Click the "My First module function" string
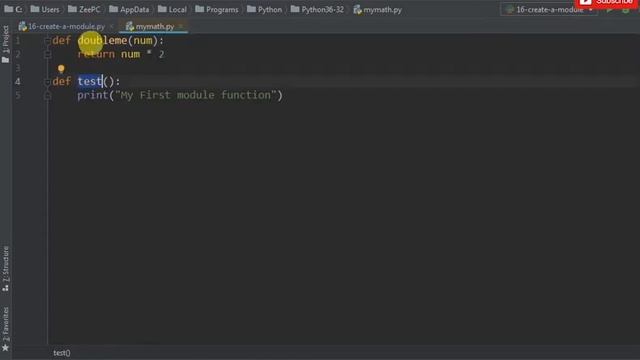Image resolution: width=640 pixels, height=360 pixels. point(196,95)
